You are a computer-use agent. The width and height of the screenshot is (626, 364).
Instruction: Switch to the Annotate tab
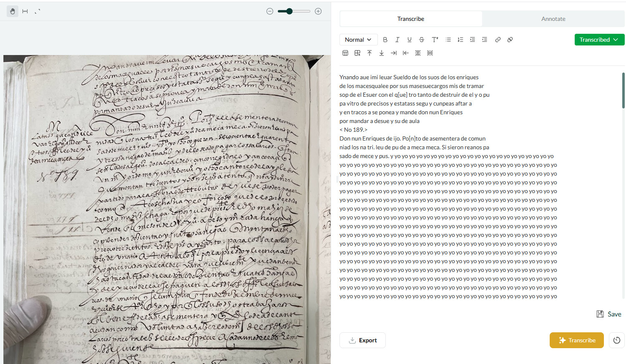(553, 19)
